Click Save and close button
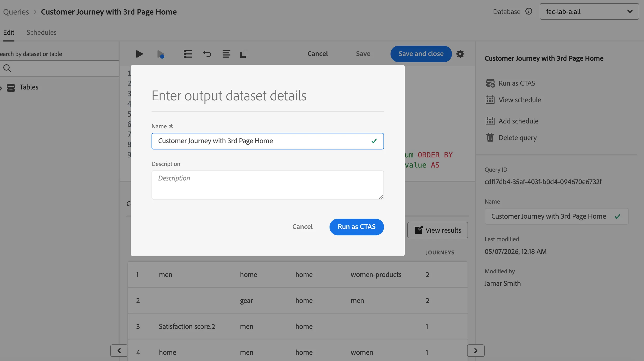644x361 pixels. click(421, 54)
